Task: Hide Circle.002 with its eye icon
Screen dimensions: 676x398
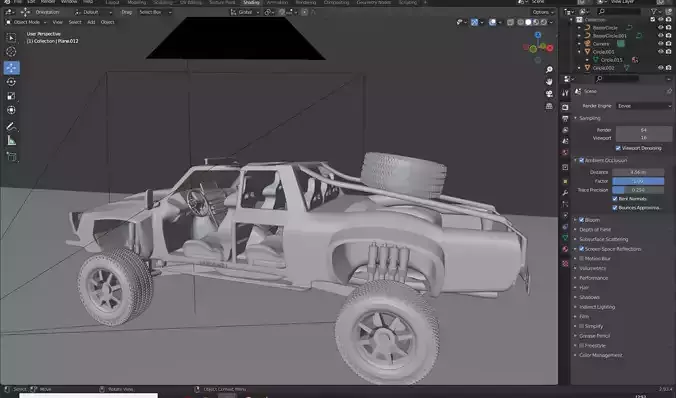Action: point(660,68)
